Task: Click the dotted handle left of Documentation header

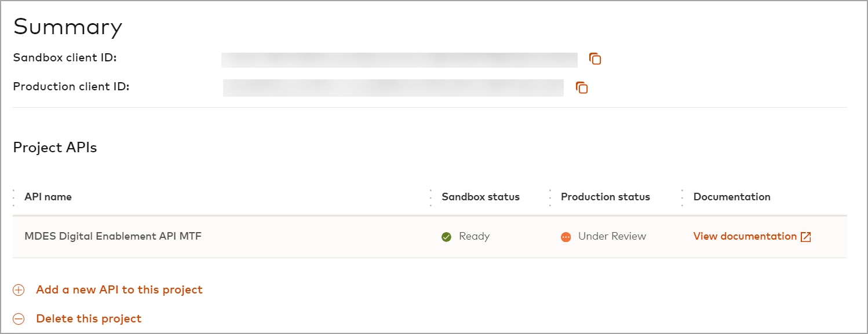Action: pos(682,197)
